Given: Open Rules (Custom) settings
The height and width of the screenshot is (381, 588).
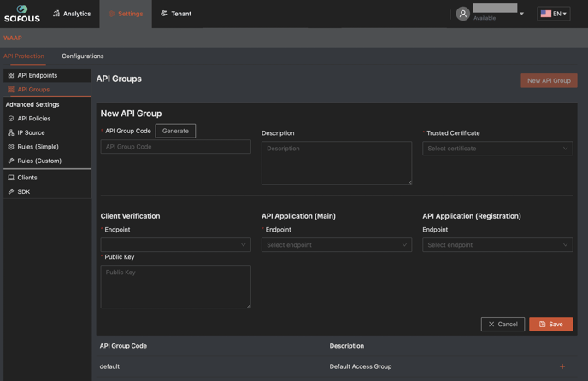Looking at the screenshot, I should point(39,161).
